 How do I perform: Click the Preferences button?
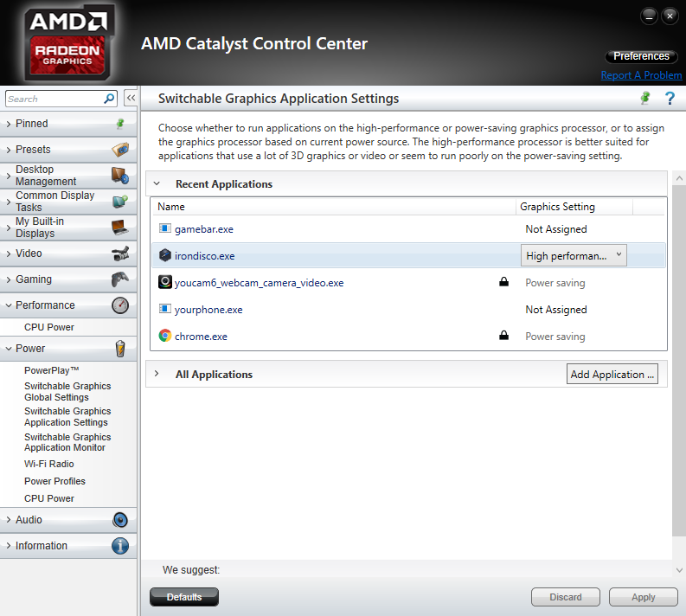[x=641, y=56]
